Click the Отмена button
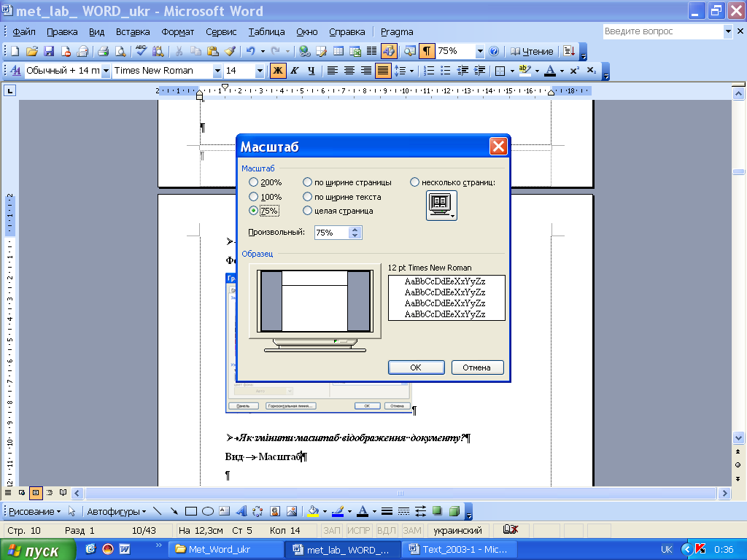 477,367
